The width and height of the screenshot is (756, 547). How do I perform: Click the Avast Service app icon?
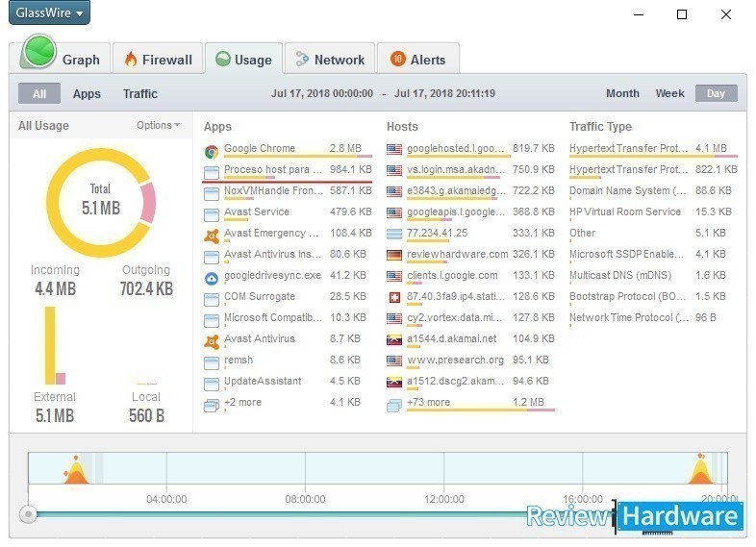pyautogui.click(x=212, y=215)
